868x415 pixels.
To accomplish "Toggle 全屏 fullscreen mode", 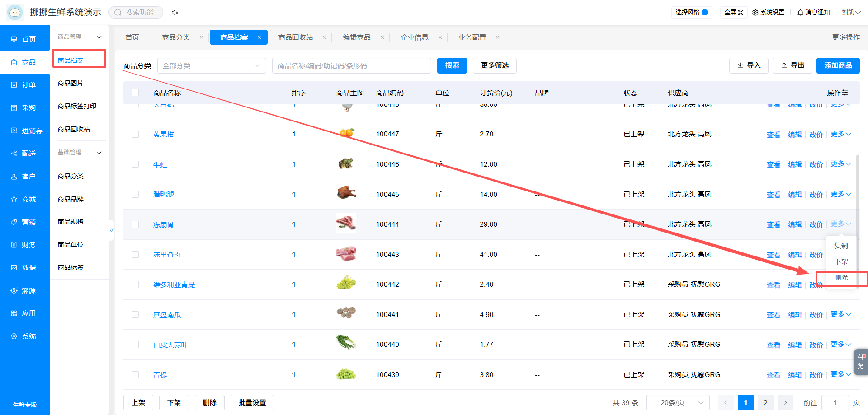I will pyautogui.click(x=733, y=12).
